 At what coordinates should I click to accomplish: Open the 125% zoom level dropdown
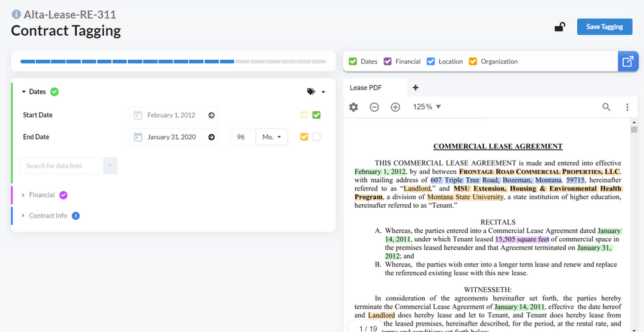click(x=427, y=107)
